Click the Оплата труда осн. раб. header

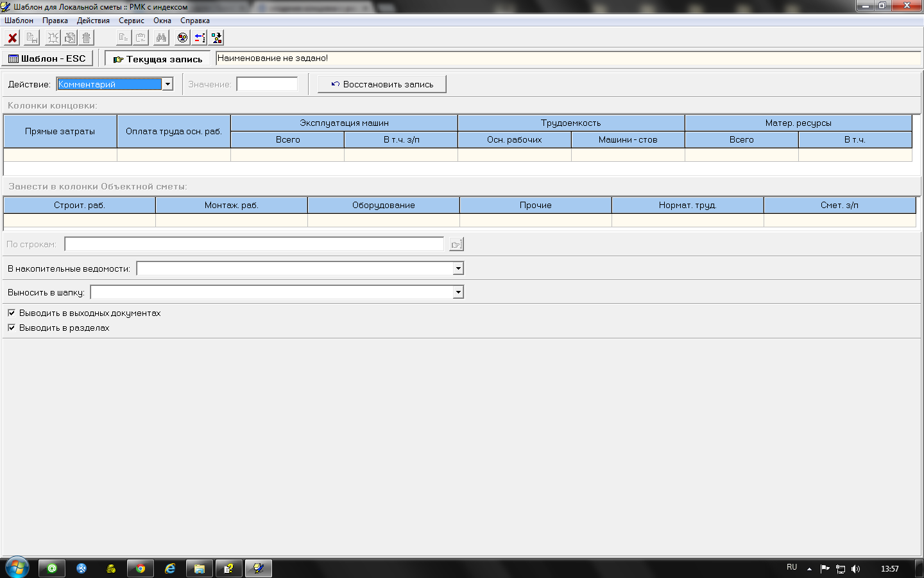(x=174, y=132)
